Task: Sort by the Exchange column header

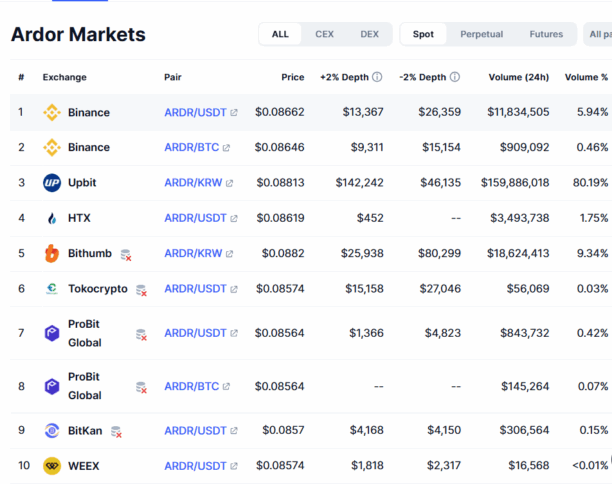Action: click(x=64, y=77)
